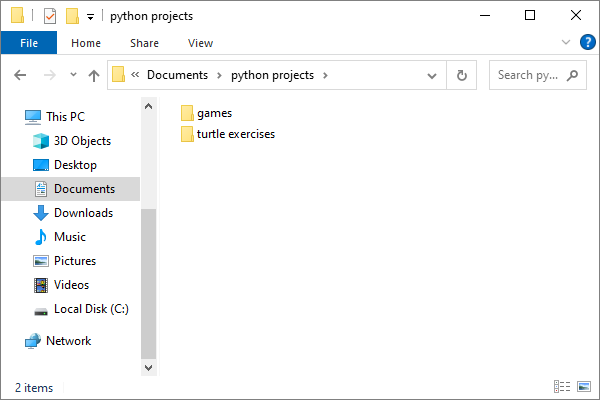This screenshot has height=400, width=600.
Task: Click the navigation pane scroll up arrow
Action: coord(148,106)
